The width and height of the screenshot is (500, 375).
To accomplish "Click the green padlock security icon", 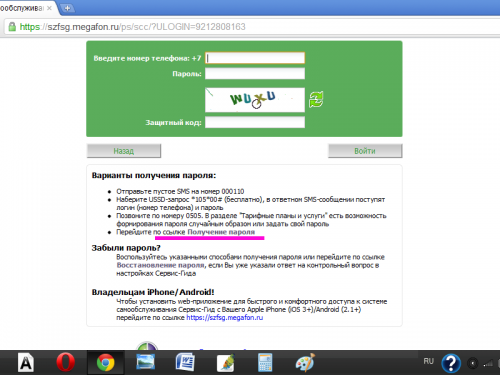I will 12,27.
